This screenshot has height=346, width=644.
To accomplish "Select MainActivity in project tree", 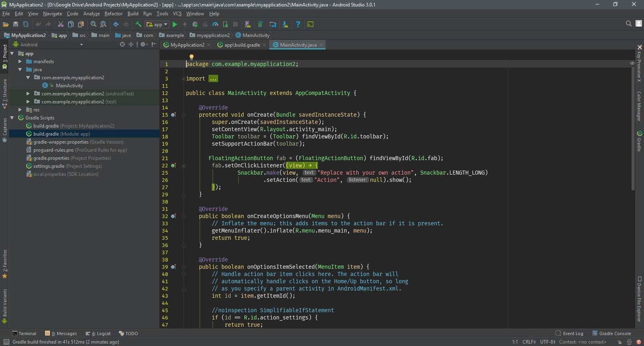I will coord(69,86).
